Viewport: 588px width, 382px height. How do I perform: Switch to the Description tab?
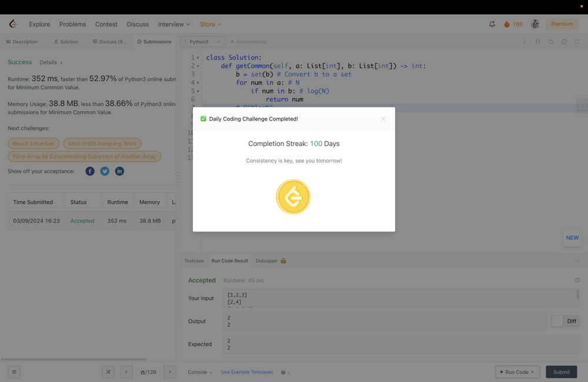click(22, 42)
